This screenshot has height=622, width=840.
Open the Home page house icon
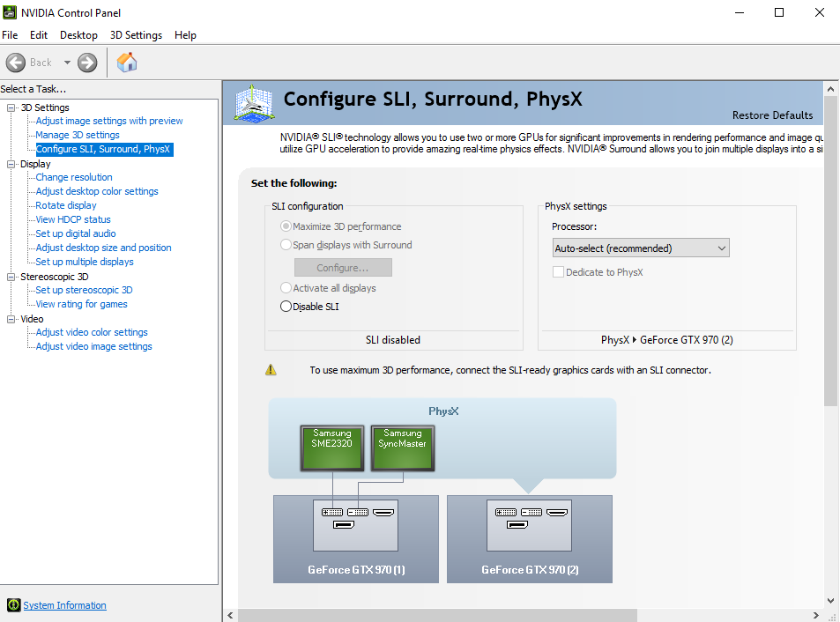pyautogui.click(x=127, y=62)
